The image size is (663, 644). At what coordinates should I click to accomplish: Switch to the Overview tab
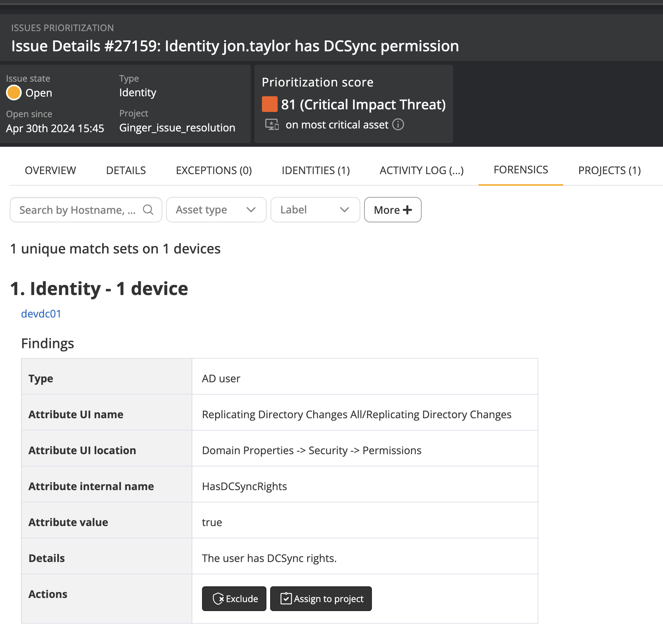click(50, 170)
